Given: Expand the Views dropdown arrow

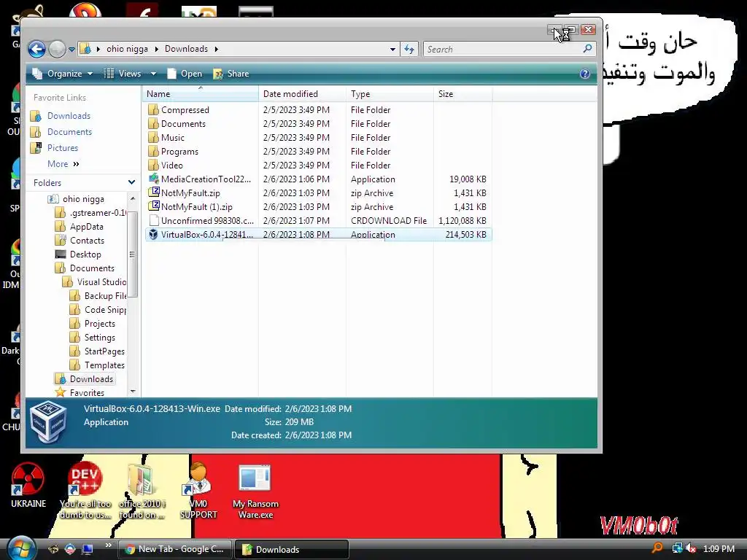Looking at the screenshot, I should pos(153,74).
